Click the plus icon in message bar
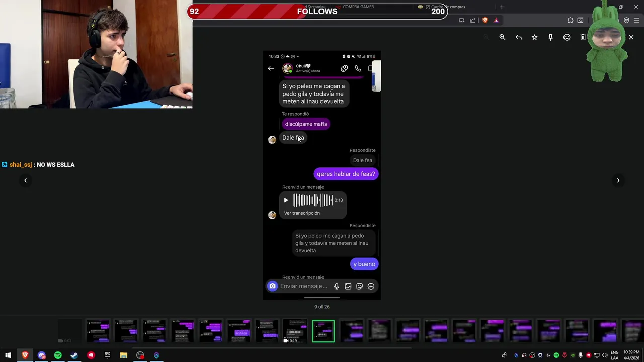The width and height of the screenshot is (644, 362). pyautogui.click(x=371, y=286)
